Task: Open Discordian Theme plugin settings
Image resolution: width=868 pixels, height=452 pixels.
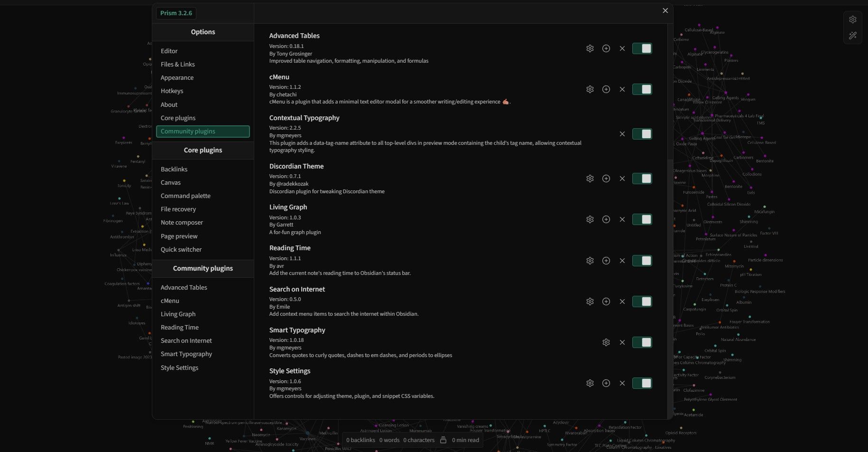Action: click(590, 178)
